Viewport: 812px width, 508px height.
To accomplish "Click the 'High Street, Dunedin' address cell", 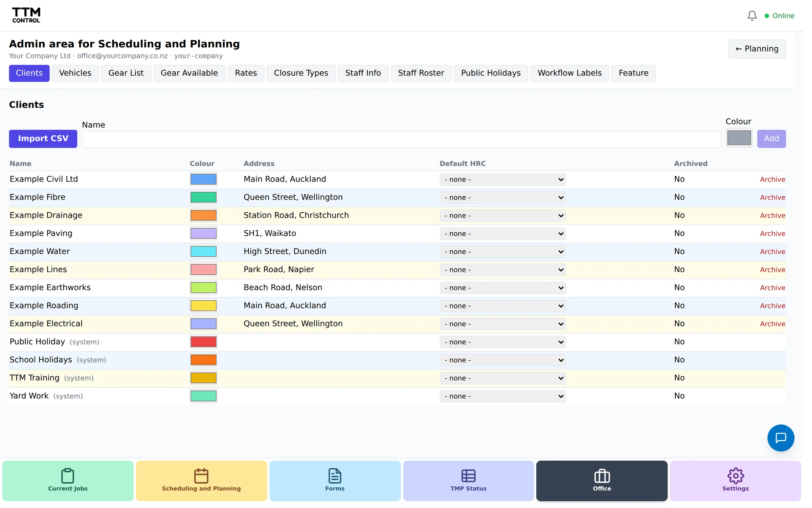I will click(285, 251).
